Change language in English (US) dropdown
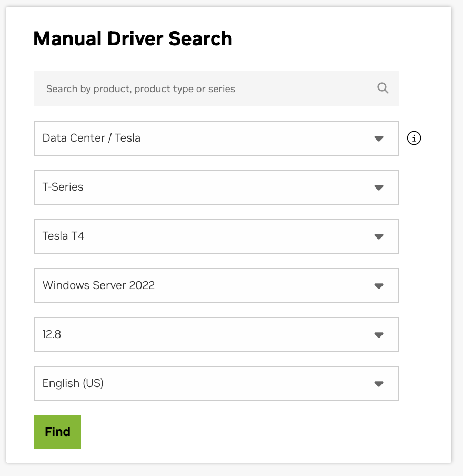Screen dimensions: 463x476 pos(216,384)
